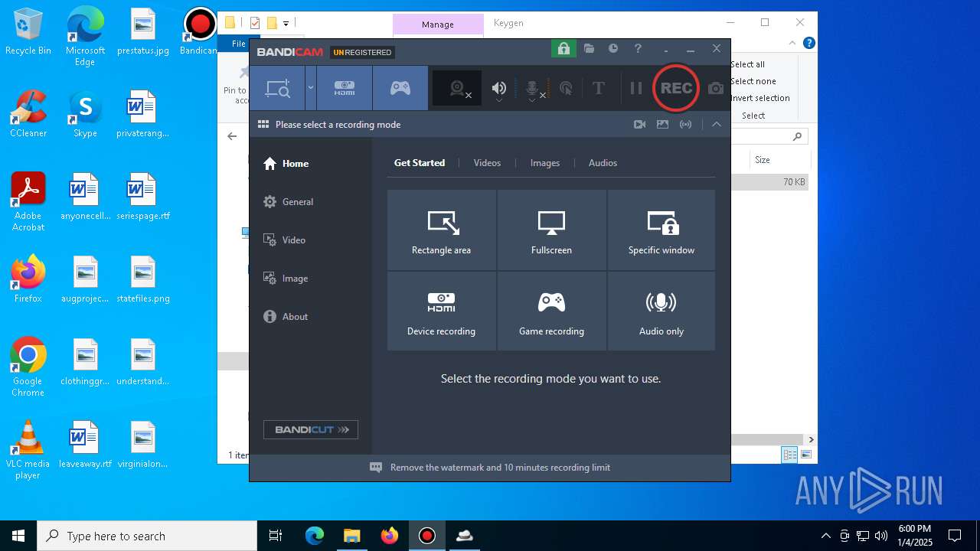Toggle the speaker sound icon

click(499, 89)
